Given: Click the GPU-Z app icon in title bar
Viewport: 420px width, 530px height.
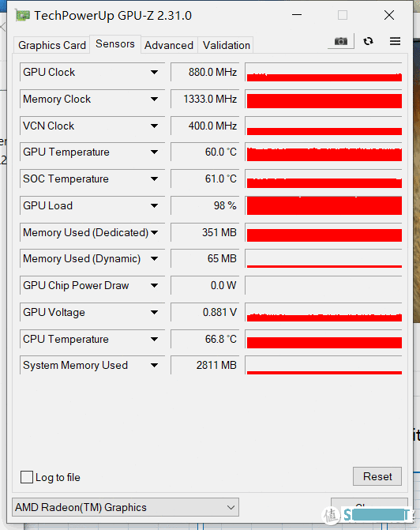Looking at the screenshot, I should coord(22,16).
